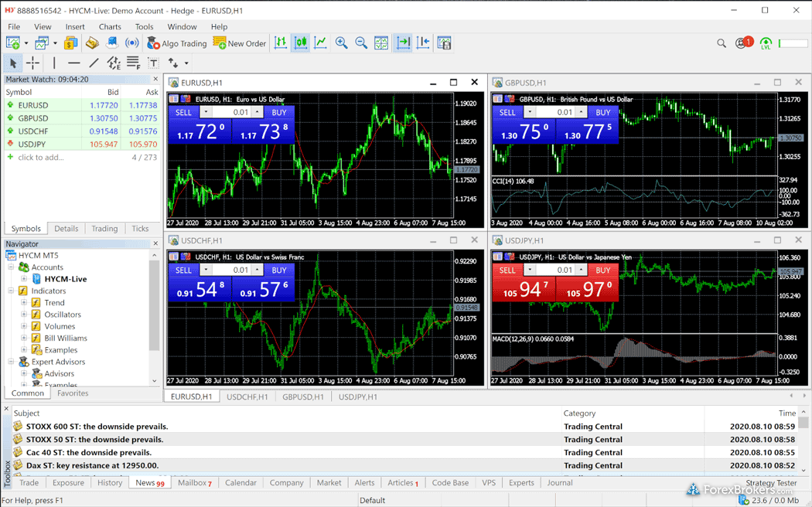The image size is (812, 507).
Task: Toggle chart Auto Scroll
Action: (403, 43)
